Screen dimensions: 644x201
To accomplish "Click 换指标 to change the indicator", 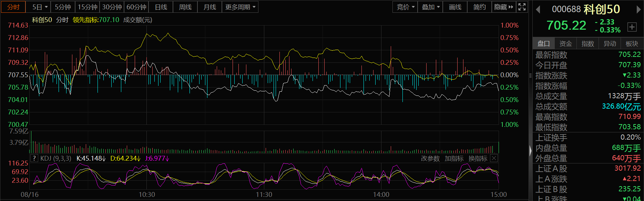I will pyautogui.click(x=478, y=158).
